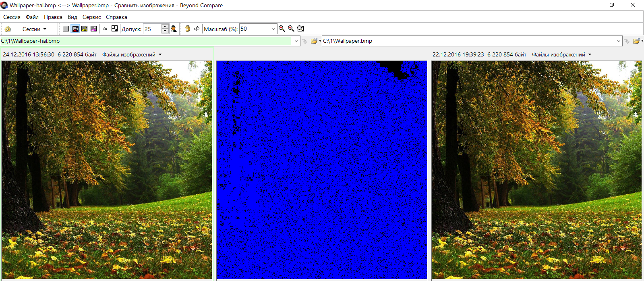644x281 pixels.
Task: Expand left path history dropdown
Action: [x=296, y=41]
